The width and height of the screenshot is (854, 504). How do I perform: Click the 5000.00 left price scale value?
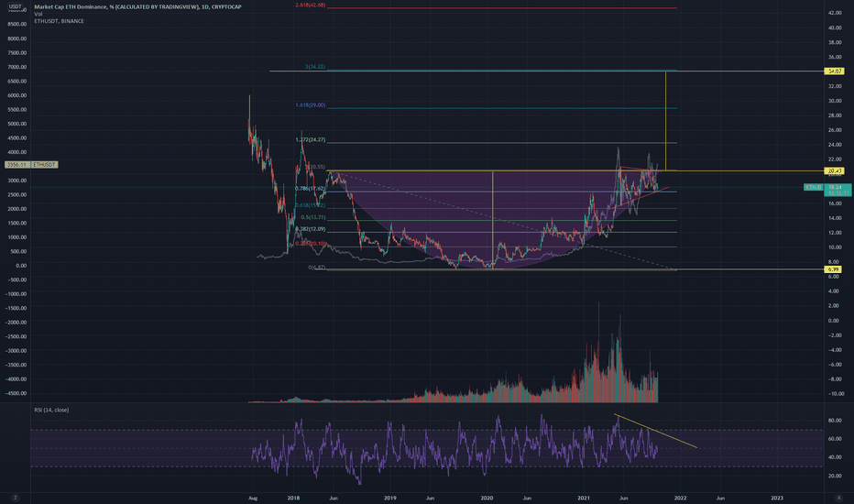(x=16, y=124)
